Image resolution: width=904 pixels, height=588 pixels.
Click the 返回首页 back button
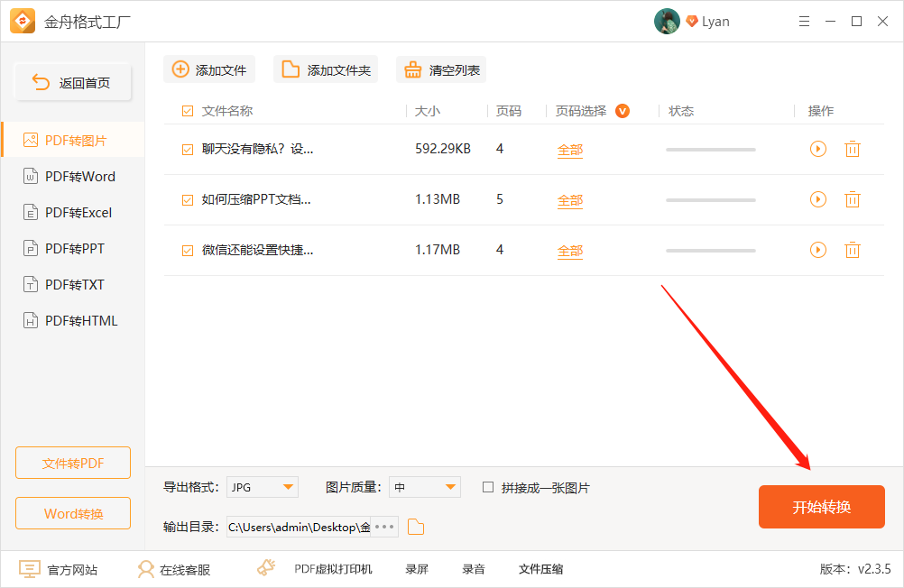point(73,82)
